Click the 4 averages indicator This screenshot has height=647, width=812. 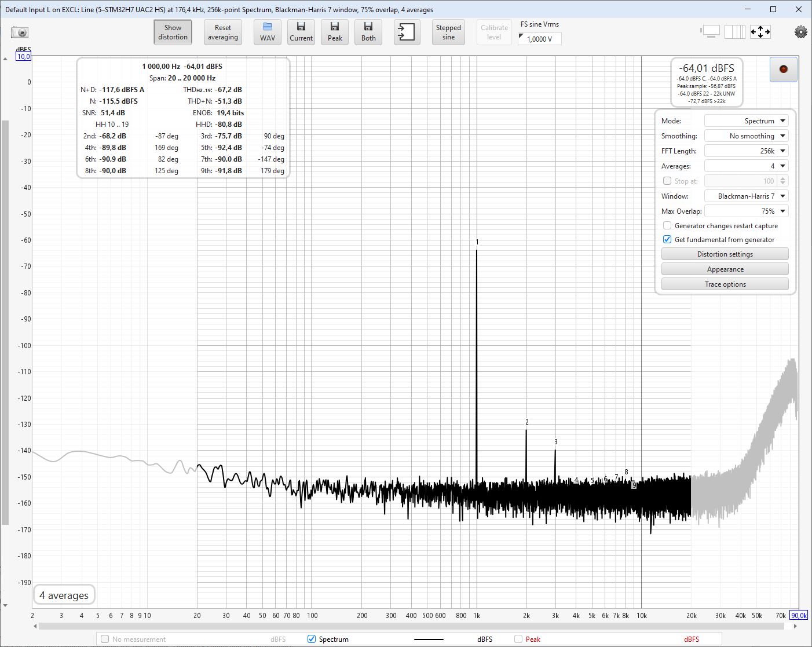coord(64,595)
